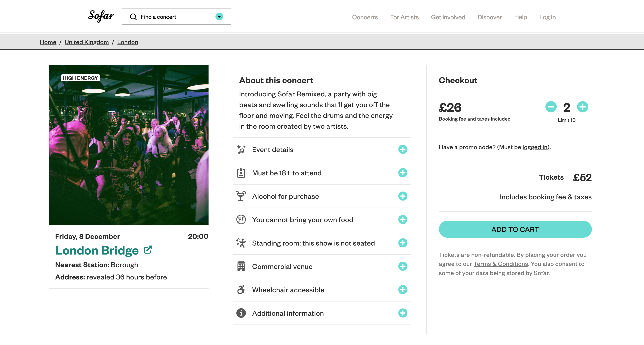
Task: Decrease ticket quantity with minus button
Action: 551,107
